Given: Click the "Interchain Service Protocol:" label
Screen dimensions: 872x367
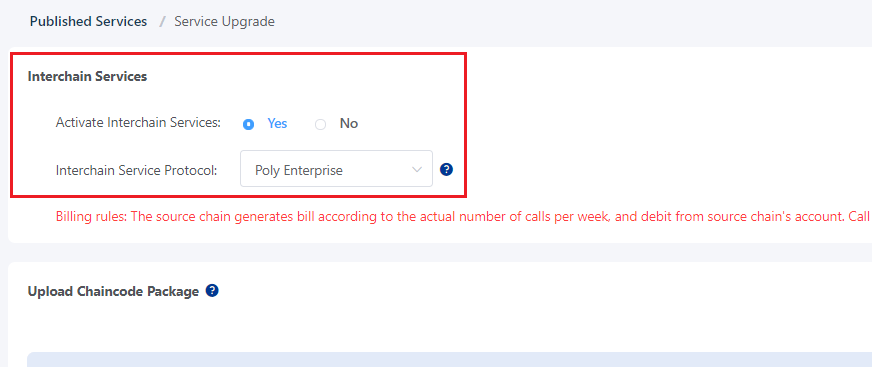Looking at the screenshot, I should 136,170.
